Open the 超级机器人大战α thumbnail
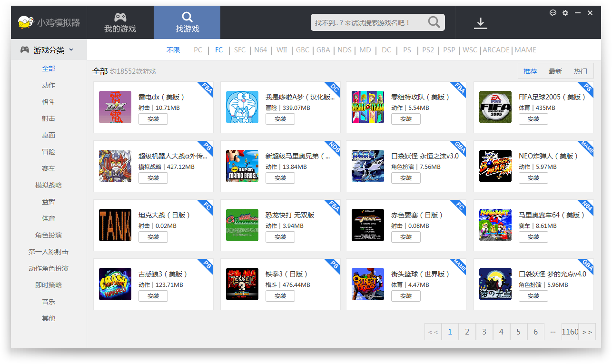This screenshot has height=364, width=612. tap(115, 166)
